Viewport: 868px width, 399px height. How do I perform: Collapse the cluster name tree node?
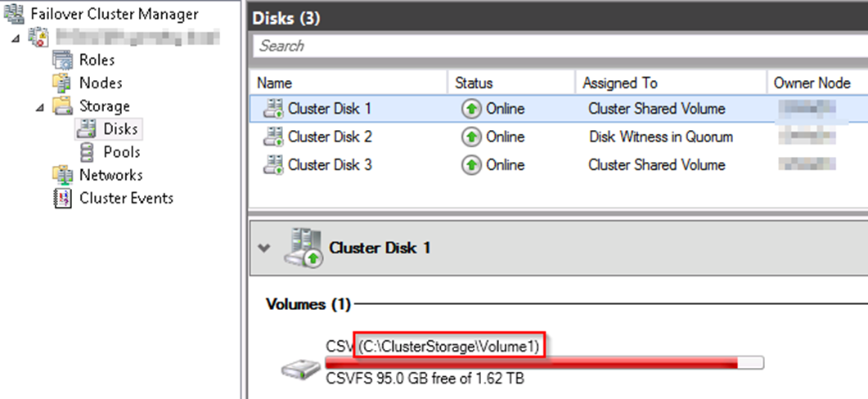tap(15, 38)
